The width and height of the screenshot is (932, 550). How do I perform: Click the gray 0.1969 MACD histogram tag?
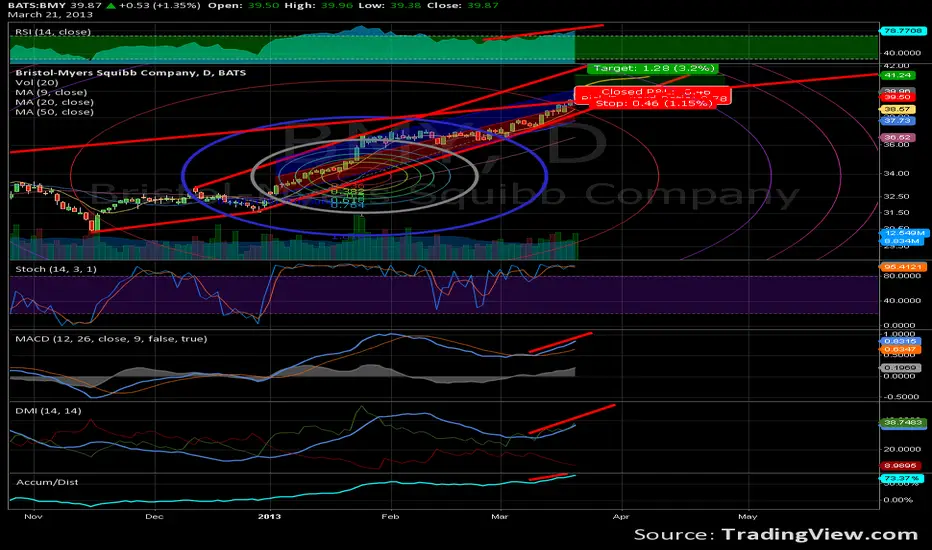pos(899,368)
